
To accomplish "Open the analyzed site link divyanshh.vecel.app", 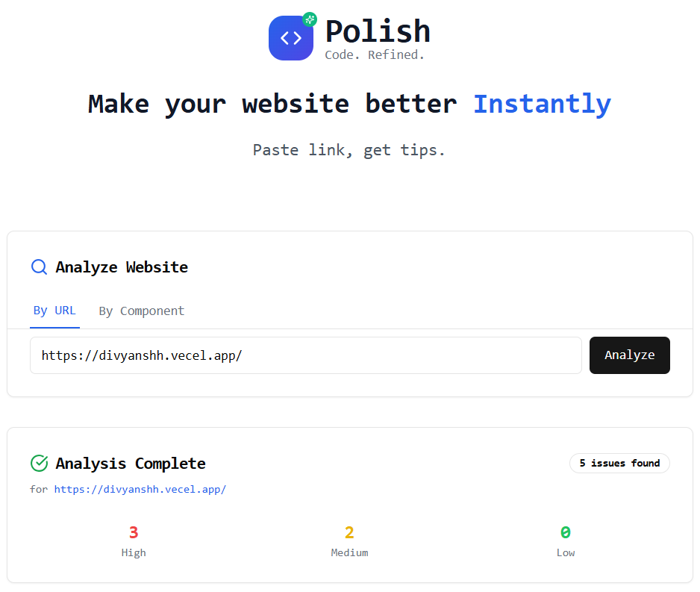I will [x=140, y=489].
